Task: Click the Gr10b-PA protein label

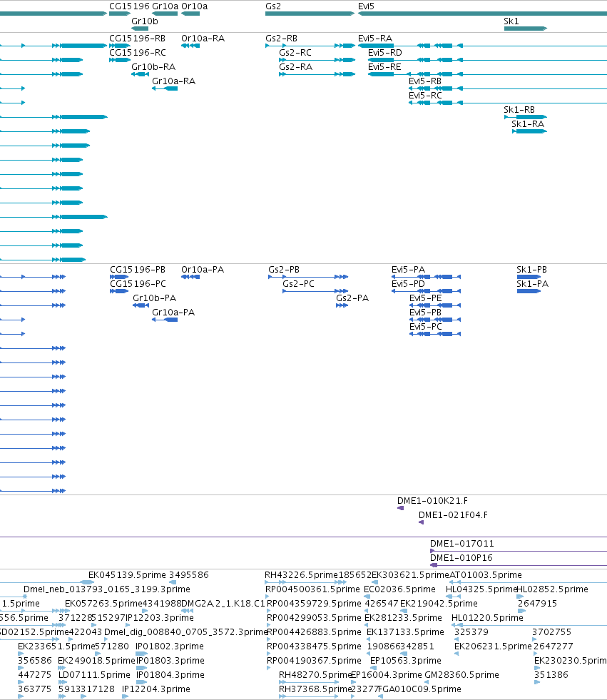Action: 155,298
